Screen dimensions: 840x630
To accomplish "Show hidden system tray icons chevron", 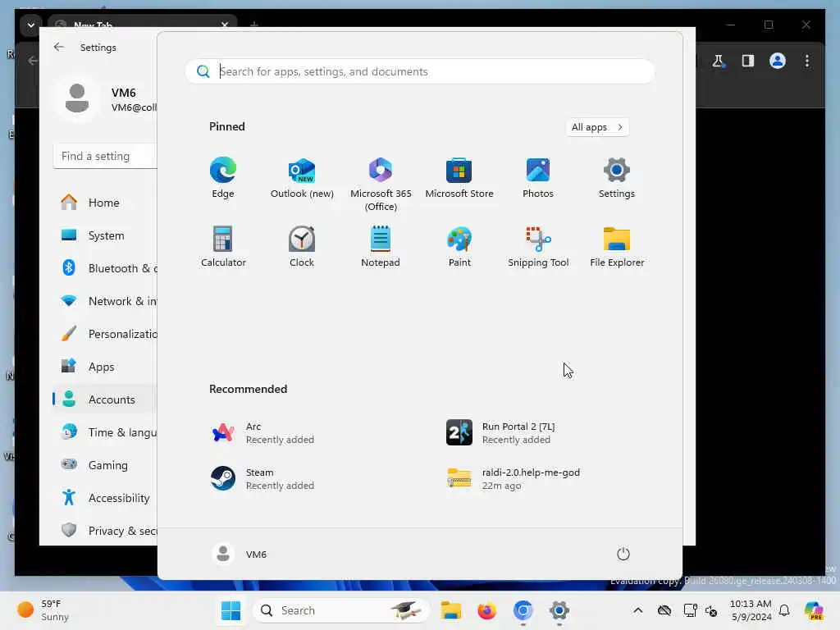I will pyautogui.click(x=637, y=610).
